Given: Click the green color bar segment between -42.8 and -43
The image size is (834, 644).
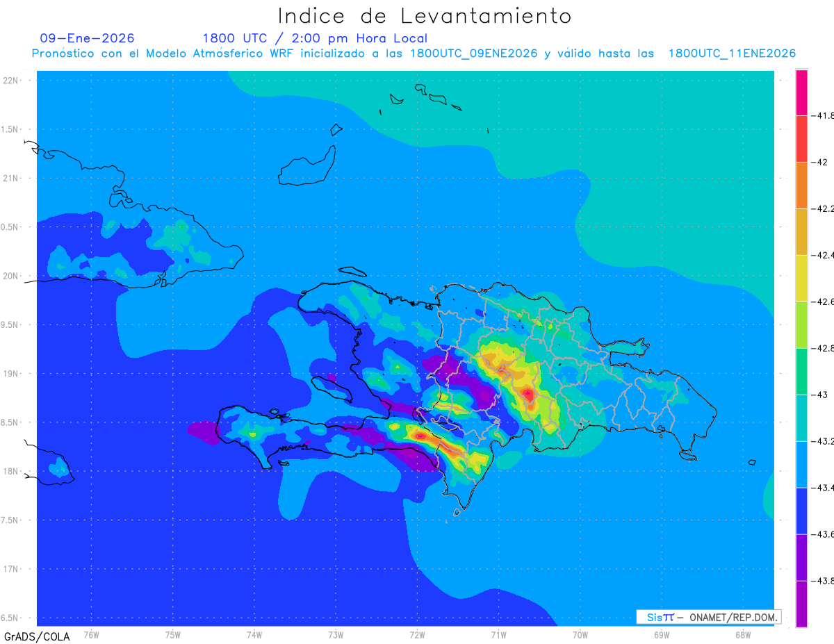Looking at the screenshot, I should point(801,372).
